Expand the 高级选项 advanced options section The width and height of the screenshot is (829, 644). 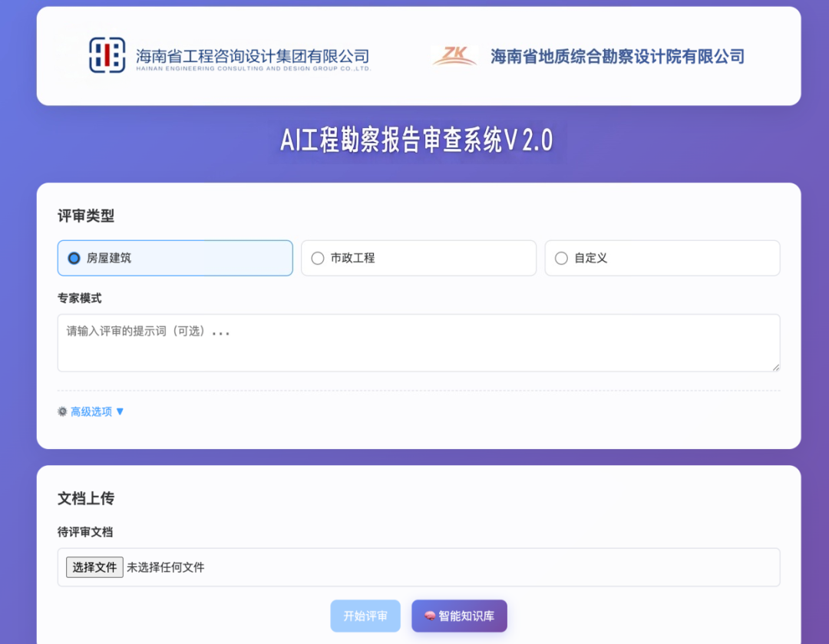91,411
